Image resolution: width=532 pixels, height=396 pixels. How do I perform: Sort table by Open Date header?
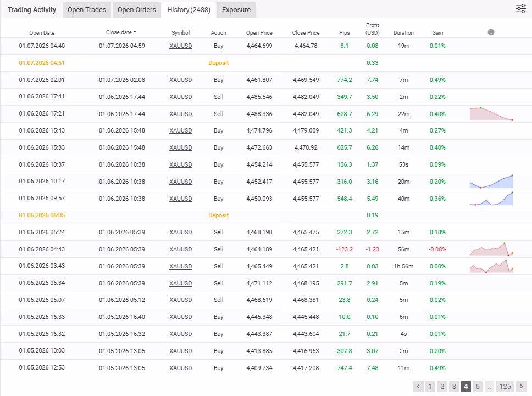click(42, 33)
